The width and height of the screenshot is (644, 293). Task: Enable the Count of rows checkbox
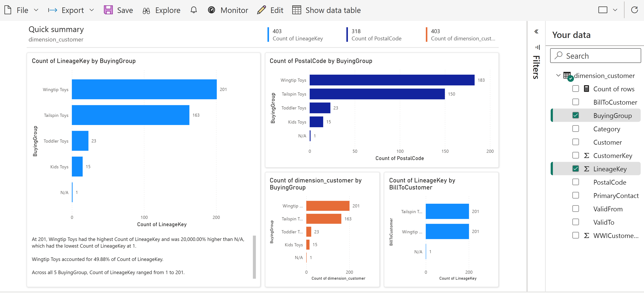pyautogui.click(x=575, y=89)
